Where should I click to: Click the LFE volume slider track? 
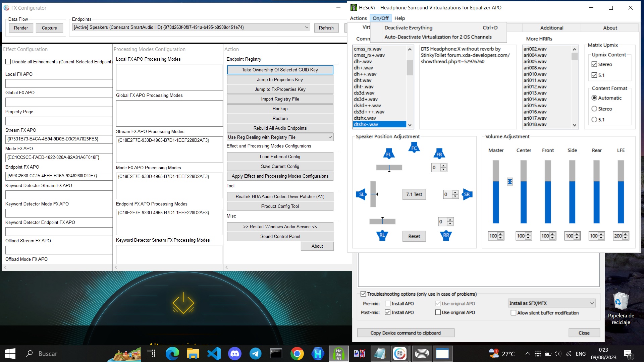[x=621, y=192]
